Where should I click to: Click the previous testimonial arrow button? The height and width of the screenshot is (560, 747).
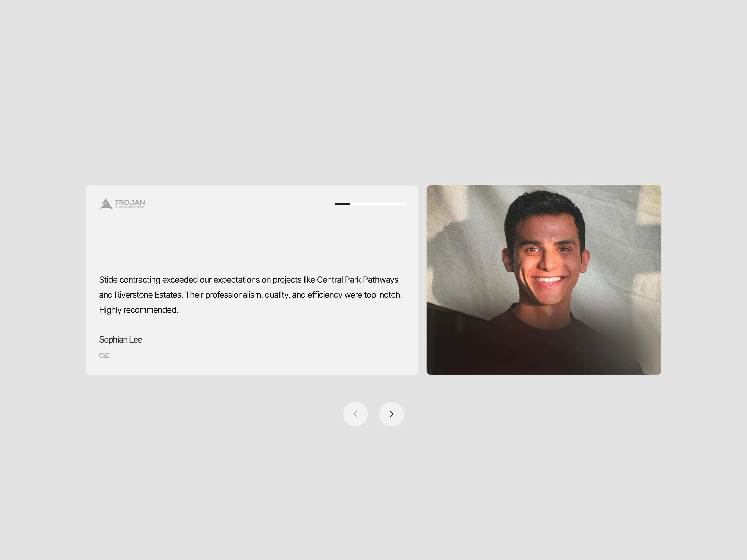(355, 414)
